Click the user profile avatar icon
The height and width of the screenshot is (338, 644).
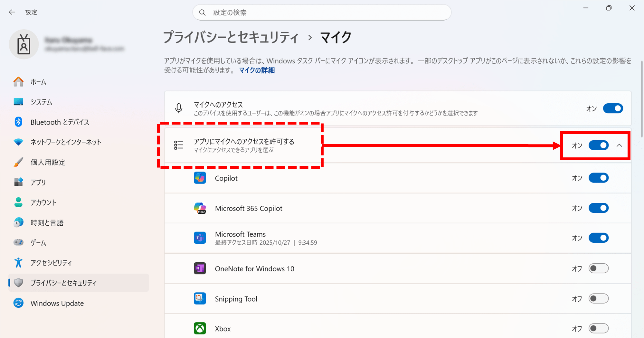coord(24,44)
